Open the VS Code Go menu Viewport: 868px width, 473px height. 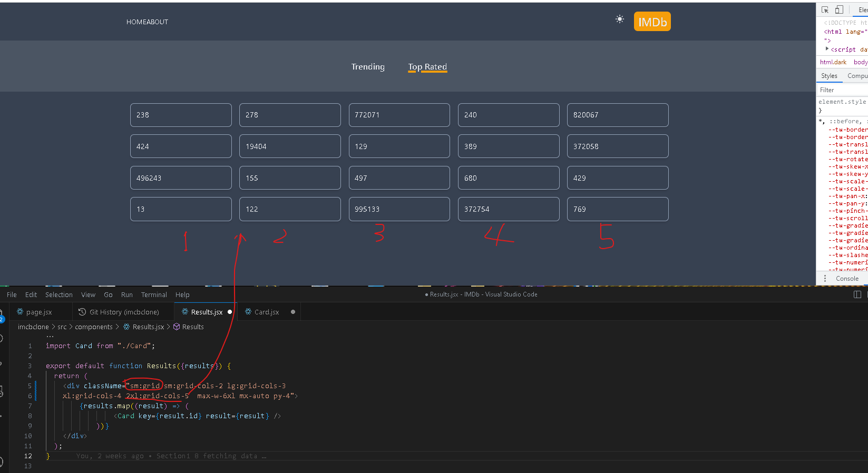pyautogui.click(x=108, y=295)
